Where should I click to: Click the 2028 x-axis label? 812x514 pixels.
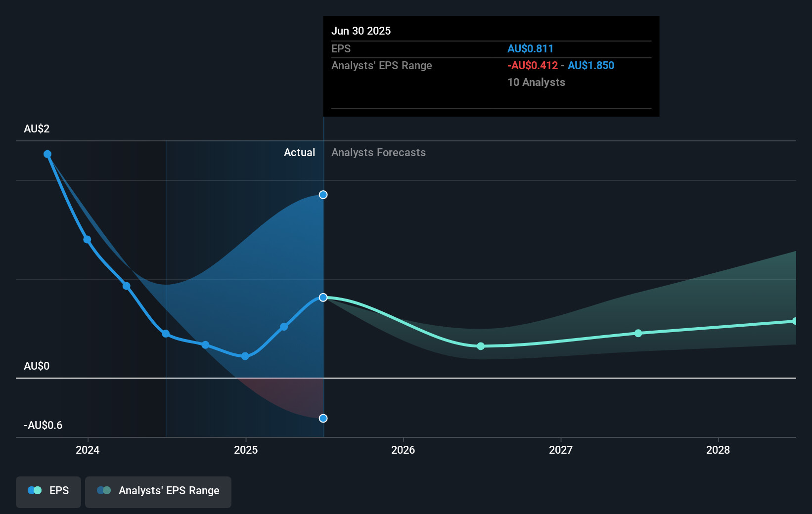(x=718, y=450)
